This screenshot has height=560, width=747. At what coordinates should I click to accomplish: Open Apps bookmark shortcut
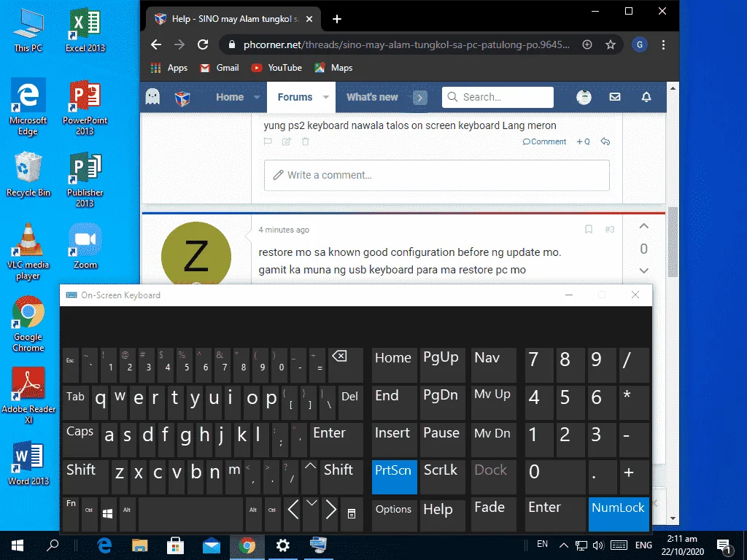click(x=169, y=68)
